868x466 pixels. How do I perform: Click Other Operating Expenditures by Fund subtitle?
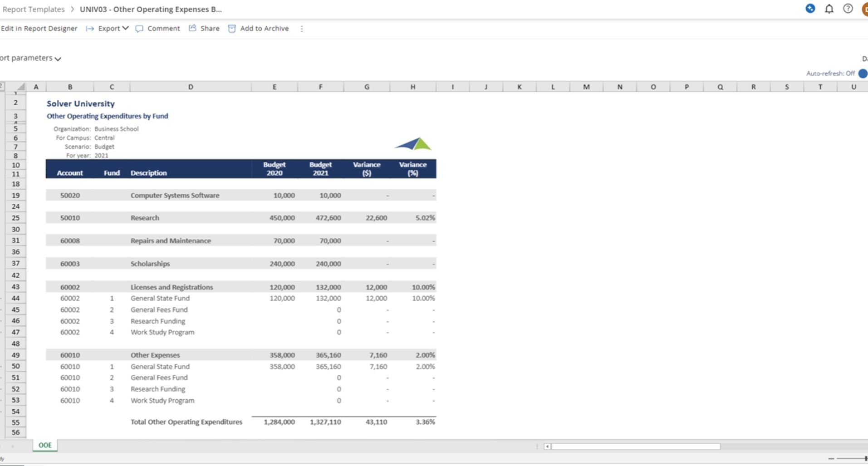tap(108, 116)
